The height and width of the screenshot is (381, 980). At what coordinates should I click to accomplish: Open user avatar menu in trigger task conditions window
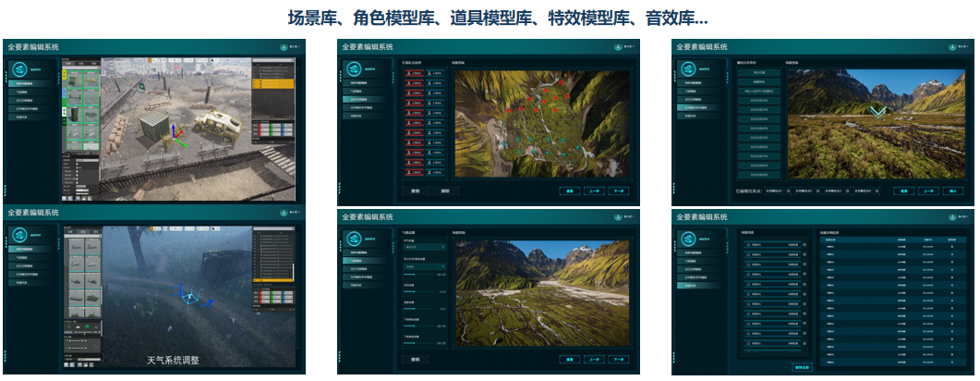[x=953, y=47]
